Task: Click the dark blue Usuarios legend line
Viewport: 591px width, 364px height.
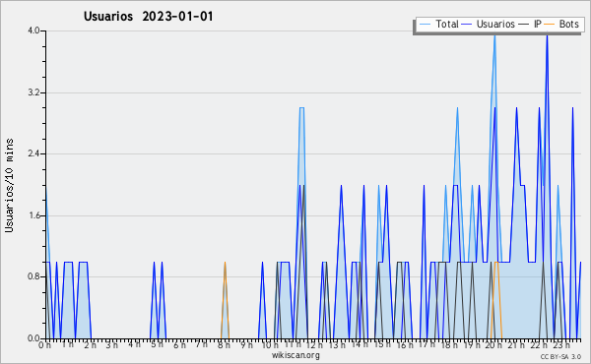Action: click(x=467, y=25)
